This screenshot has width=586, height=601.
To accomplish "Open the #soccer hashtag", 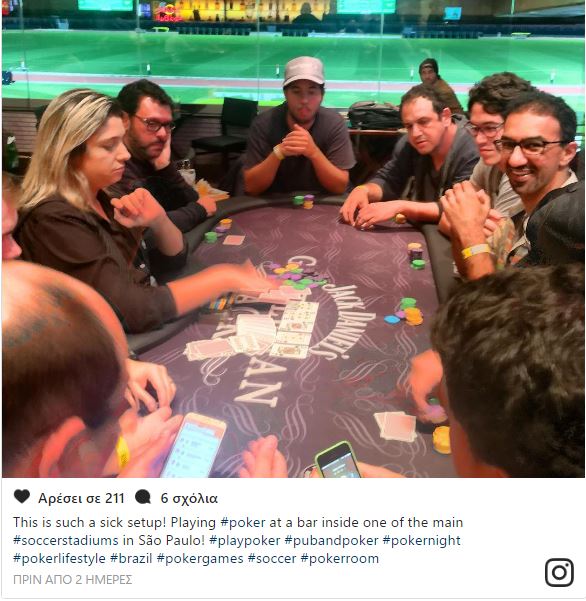I will 272,558.
